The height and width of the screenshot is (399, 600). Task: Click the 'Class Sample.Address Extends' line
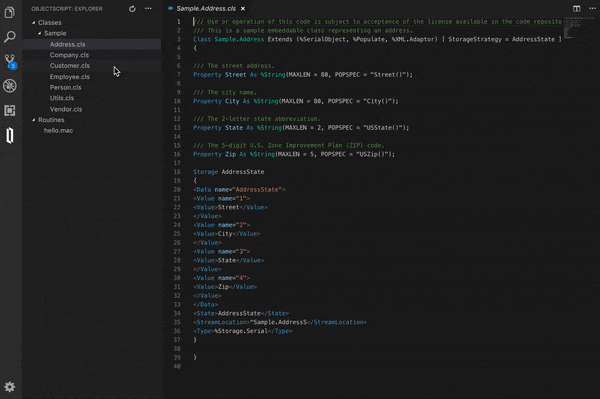click(377, 39)
